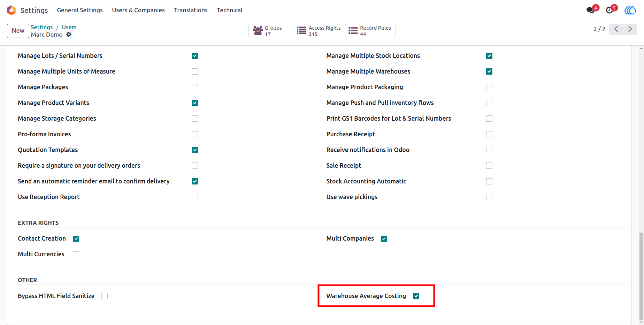This screenshot has width=644, height=325.
Task: Follow the Settings breadcrumb link
Action: pos(42,27)
